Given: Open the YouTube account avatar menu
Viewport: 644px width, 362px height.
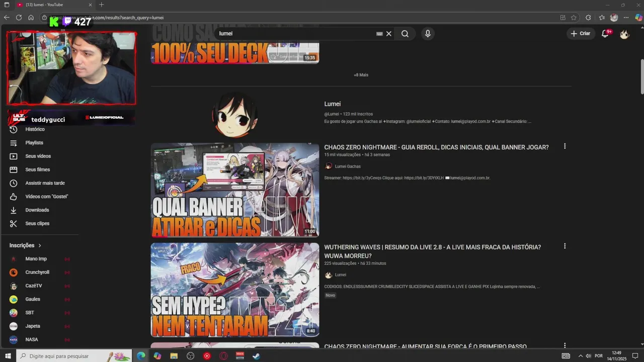Looking at the screenshot, I should (624, 34).
